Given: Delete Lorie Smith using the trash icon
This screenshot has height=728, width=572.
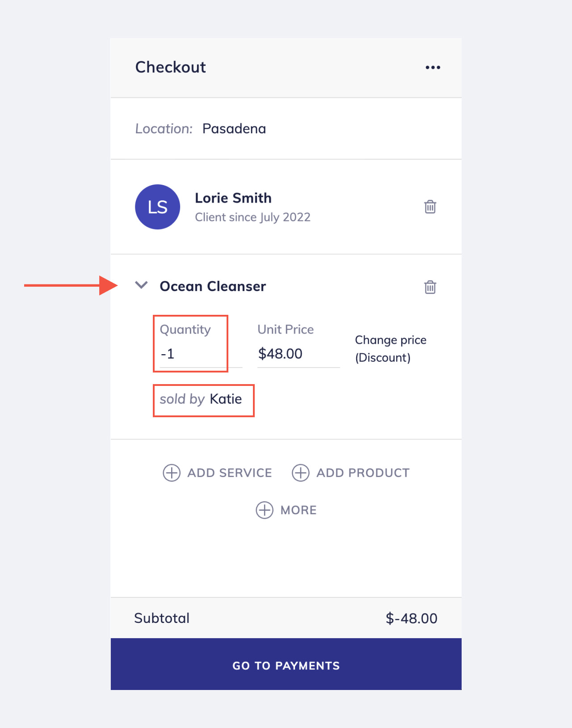Looking at the screenshot, I should click(430, 207).
